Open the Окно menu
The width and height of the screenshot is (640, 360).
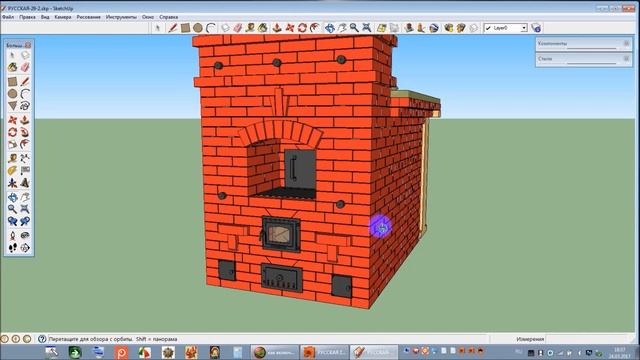point(148,17)
